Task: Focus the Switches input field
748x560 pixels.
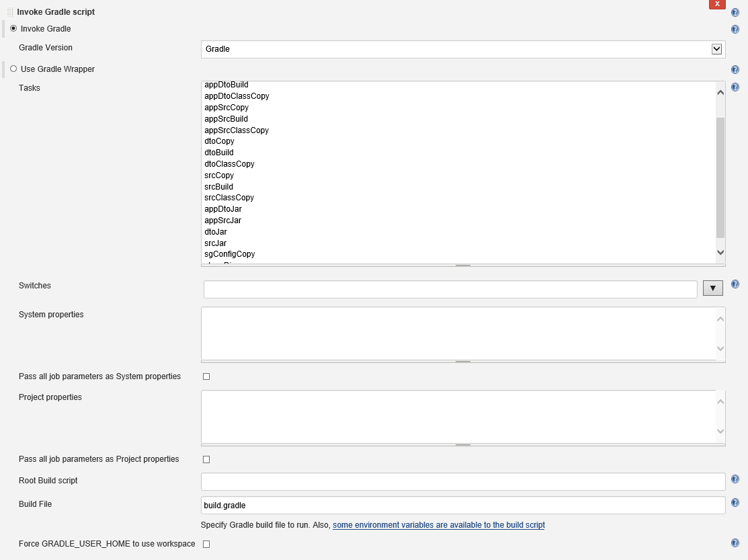Action: coord(450,289)
